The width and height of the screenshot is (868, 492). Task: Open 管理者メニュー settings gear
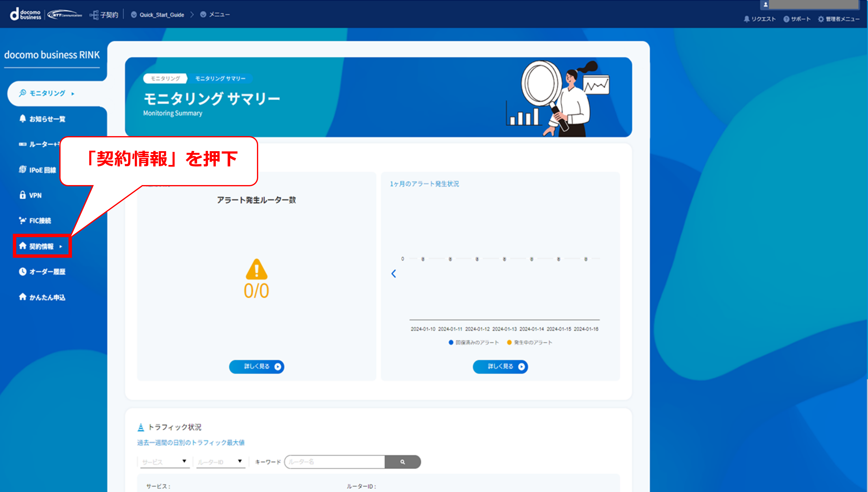[839, 19]
